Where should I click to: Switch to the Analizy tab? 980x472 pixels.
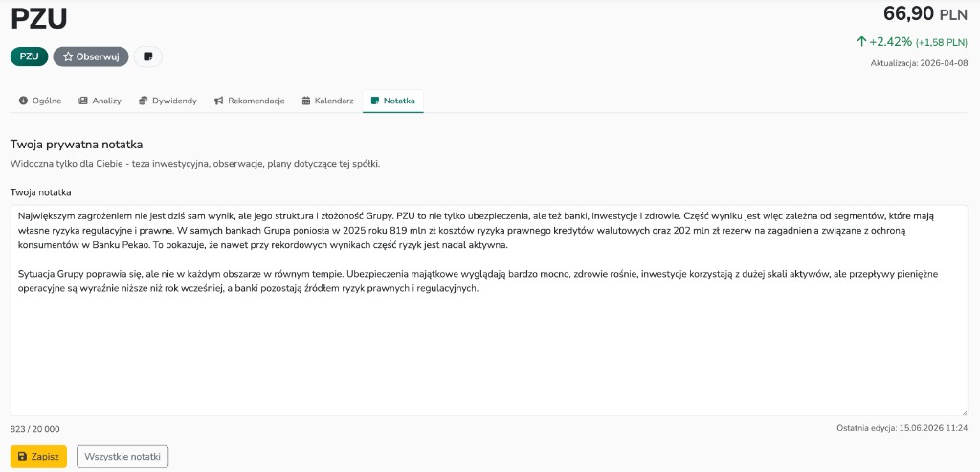pyautogui.click(x=100, y=101)
